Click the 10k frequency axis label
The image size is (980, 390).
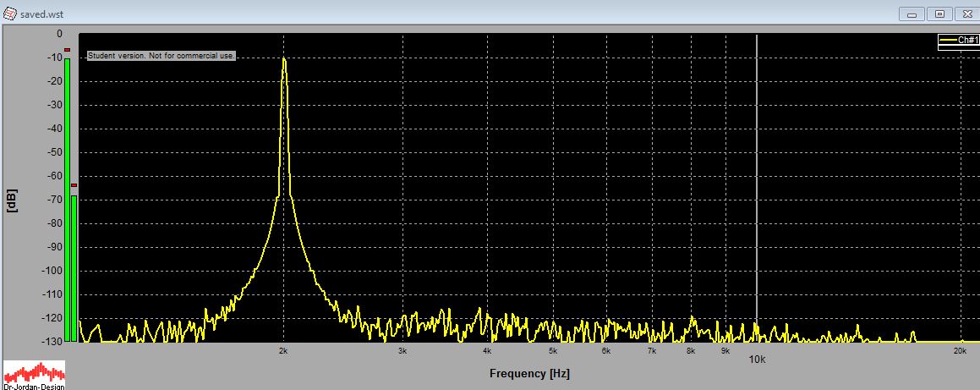point(757,360)
